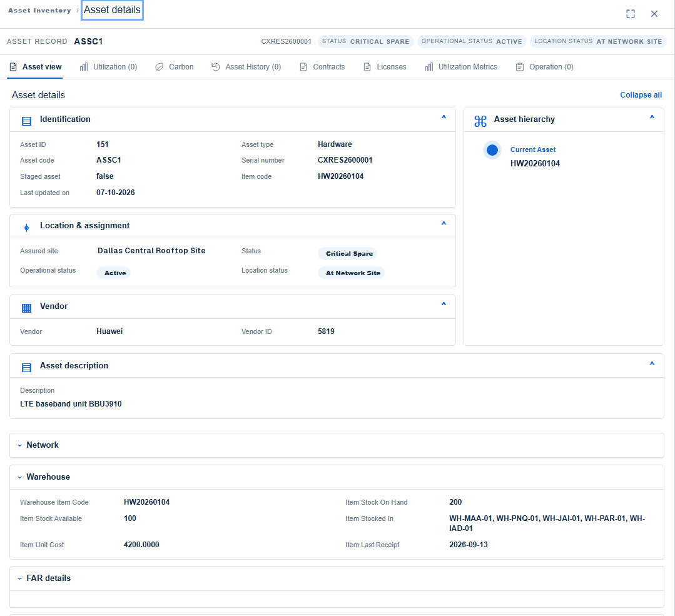Click the Asset view tab document icon
This screenshot has width=675, height=616.
13,67
